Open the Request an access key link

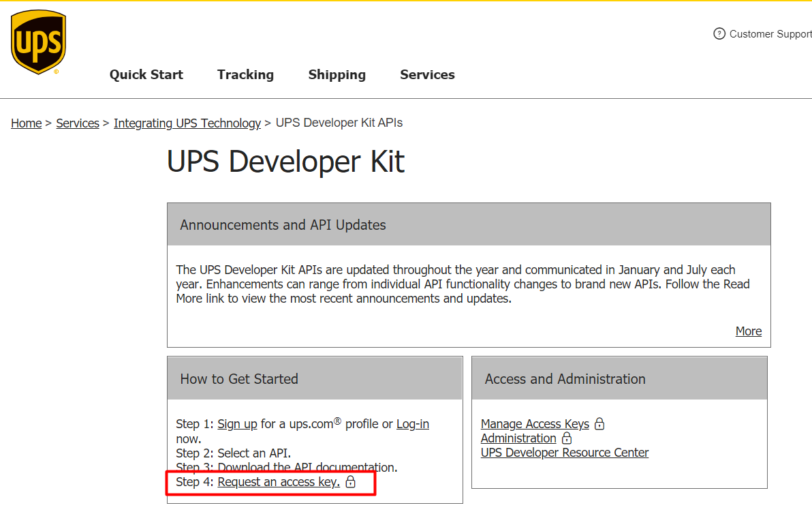279,482
